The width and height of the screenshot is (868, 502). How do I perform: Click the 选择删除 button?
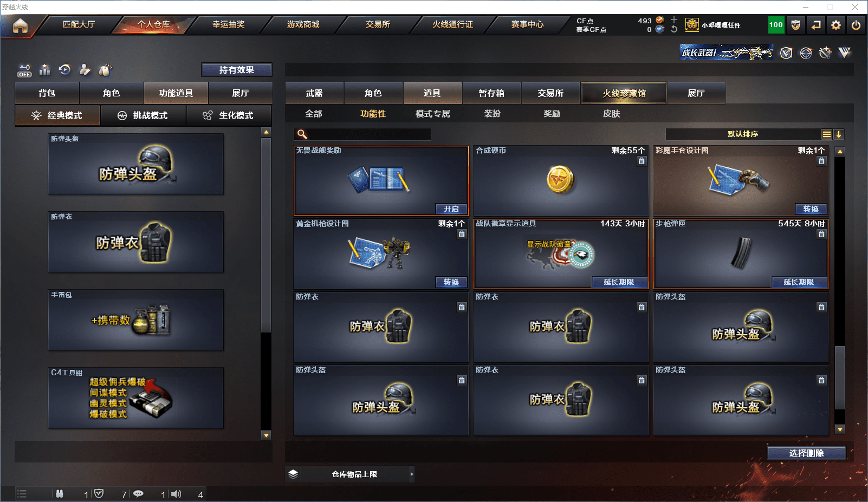coord(807,453)
